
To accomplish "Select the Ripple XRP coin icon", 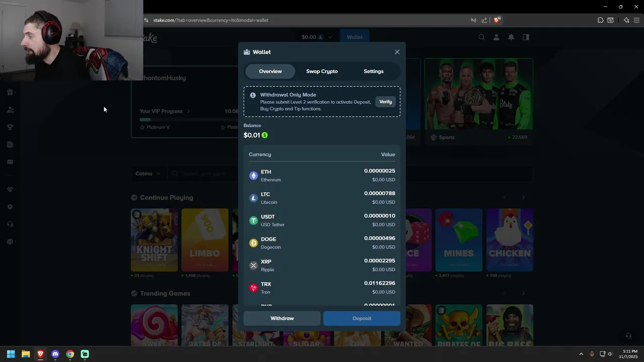I will pyautogui.click(x=254, y=265).
